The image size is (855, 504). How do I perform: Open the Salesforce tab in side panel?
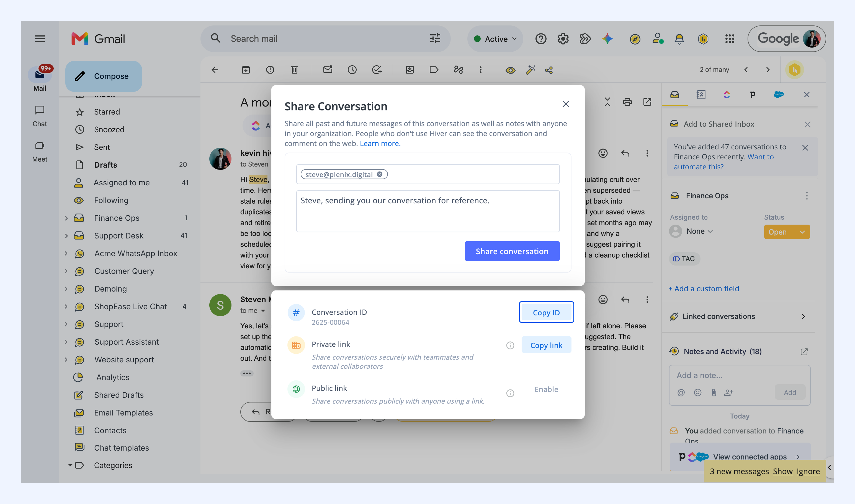(x=779, y=94)
